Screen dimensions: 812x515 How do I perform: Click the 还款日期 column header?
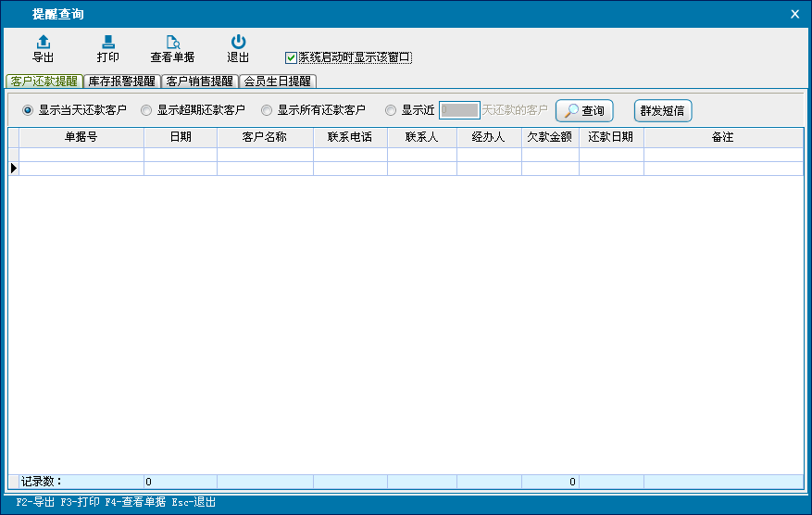(611, 137)
